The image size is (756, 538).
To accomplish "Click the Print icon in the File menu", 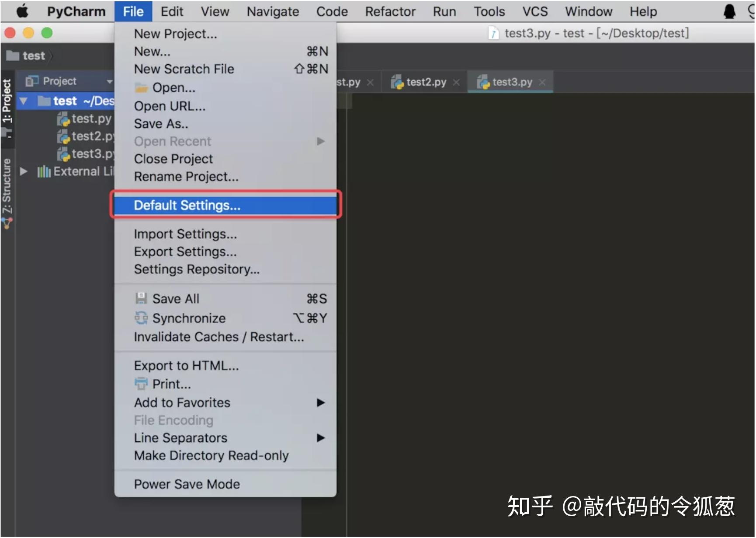I will click(141, 384).
